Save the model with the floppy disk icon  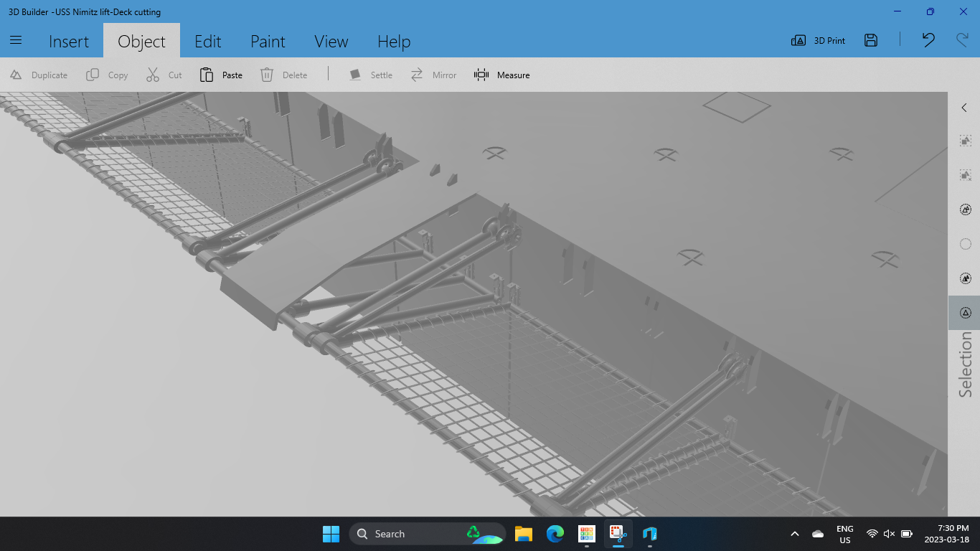click(x=871, y=40)
